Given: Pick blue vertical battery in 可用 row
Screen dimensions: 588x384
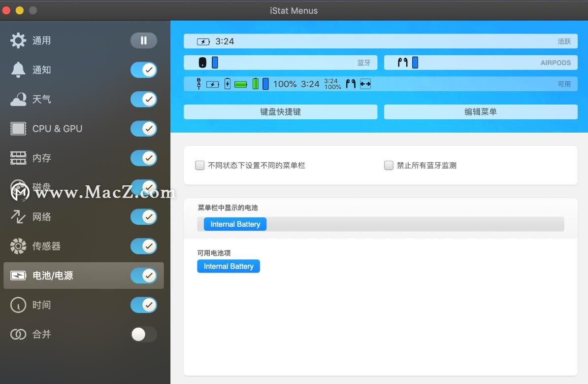Looking at the screenshot, I should click(265, 84).
